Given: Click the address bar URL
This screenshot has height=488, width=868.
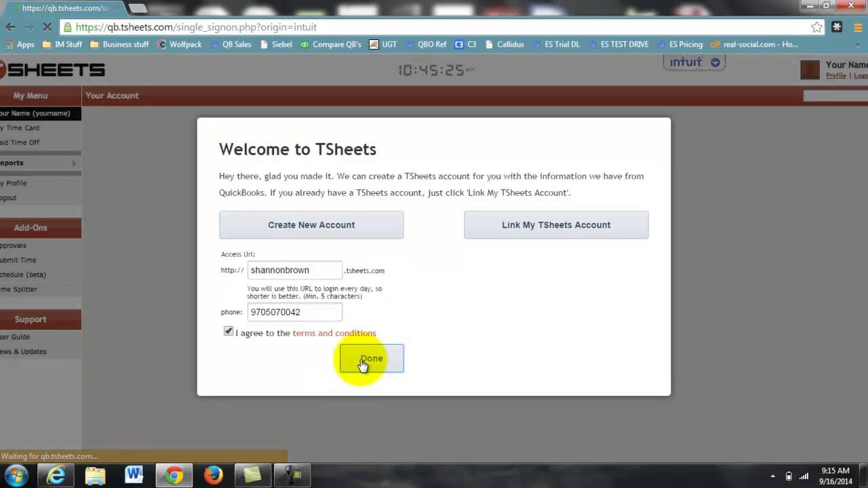Looking at the screenshot, I should pyautogui.click(x=196, y=27).
